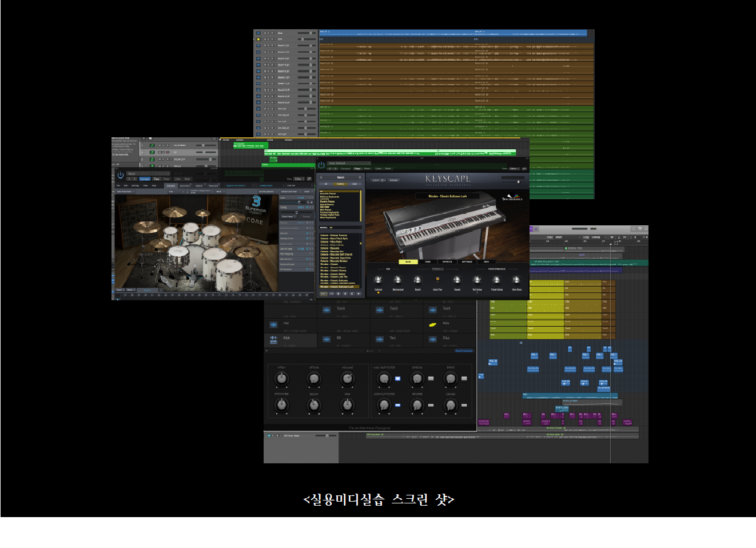The width and height of the screenshot is (756, 548).
Task: Click previous preset arrow in Keyscape header
Action: [x=330, y=169]
